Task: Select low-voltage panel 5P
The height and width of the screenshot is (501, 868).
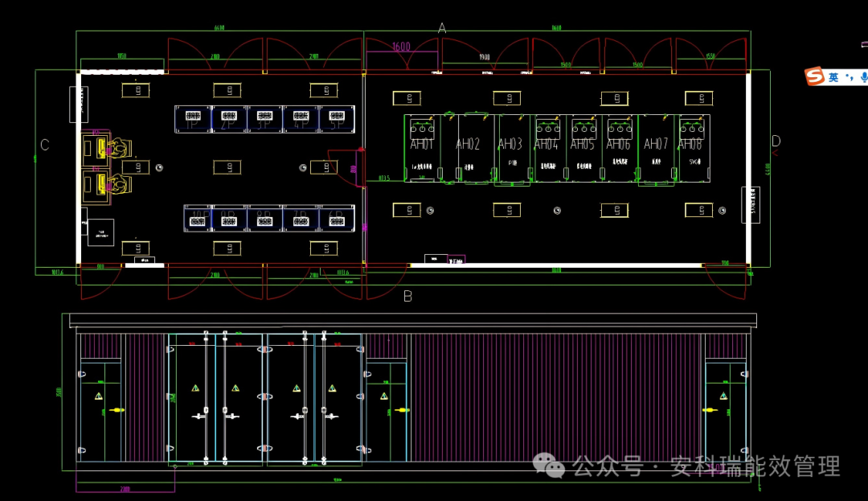Action: click(337, 120)
